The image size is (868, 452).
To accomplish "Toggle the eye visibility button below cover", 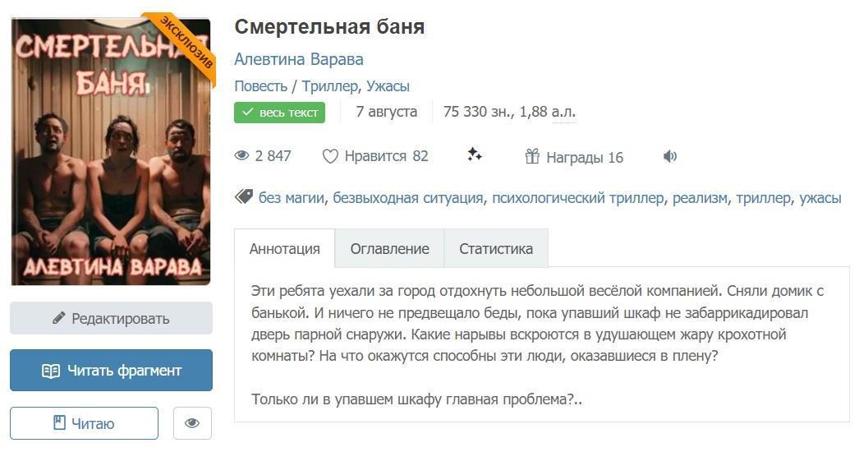I will 192,423.
